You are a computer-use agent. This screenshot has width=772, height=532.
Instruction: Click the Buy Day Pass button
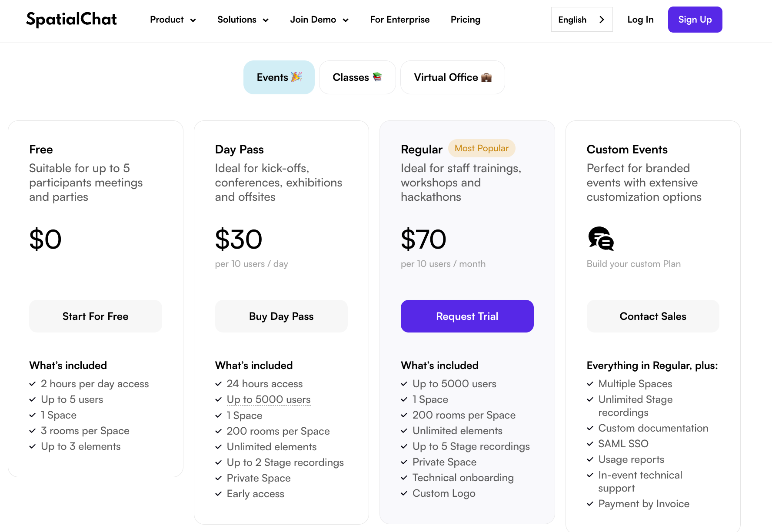(x=281, y=316)
